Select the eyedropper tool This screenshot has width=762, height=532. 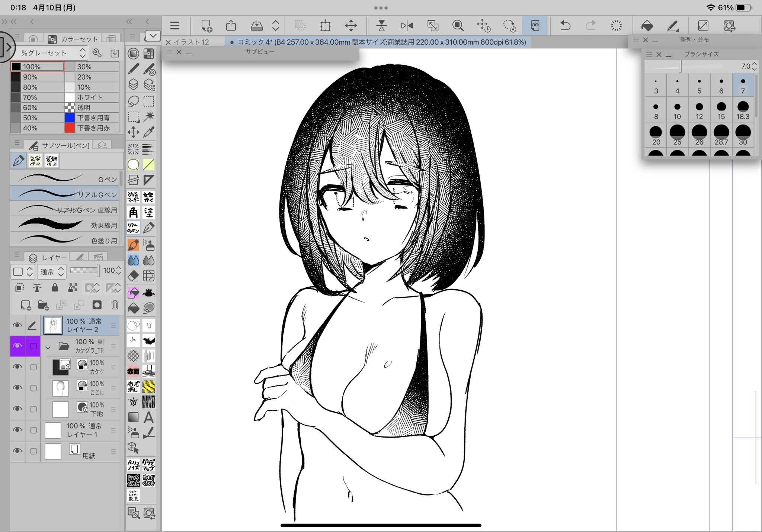point(149,132)
